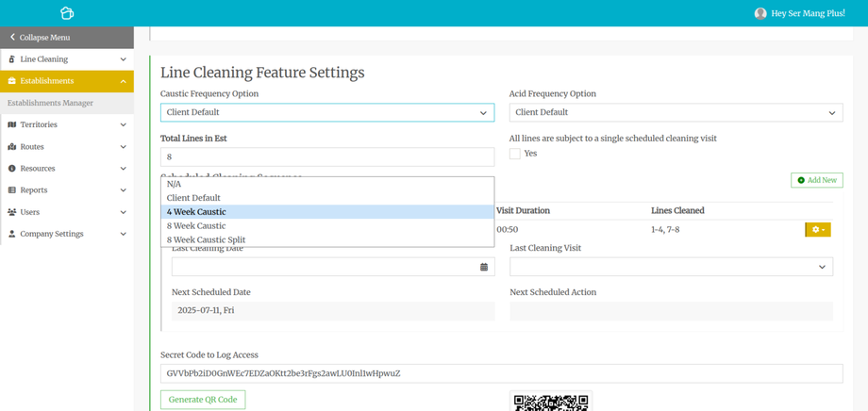The image size is (868, 411).
Task: Open the calendar date picker icon
Action: click(x=484, y=267)
